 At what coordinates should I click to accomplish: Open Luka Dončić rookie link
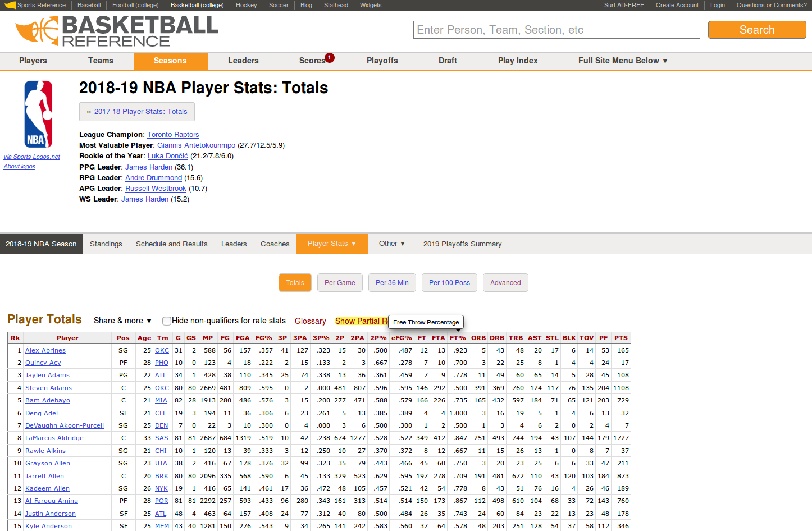(x=168, y=156)
